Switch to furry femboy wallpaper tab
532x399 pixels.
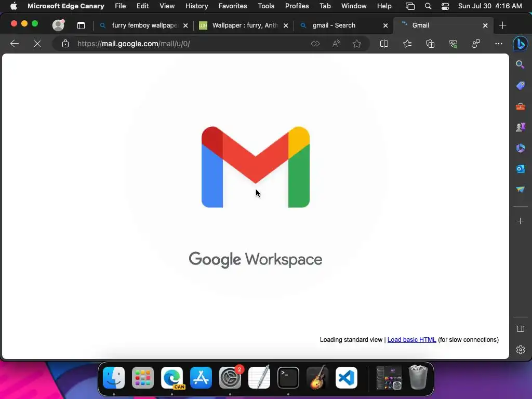coord(144,25)
